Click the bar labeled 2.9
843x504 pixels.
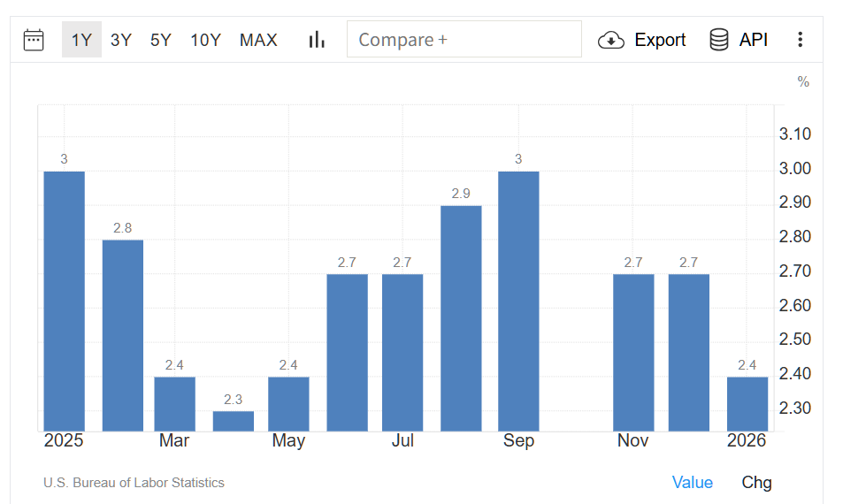[461, 318]
